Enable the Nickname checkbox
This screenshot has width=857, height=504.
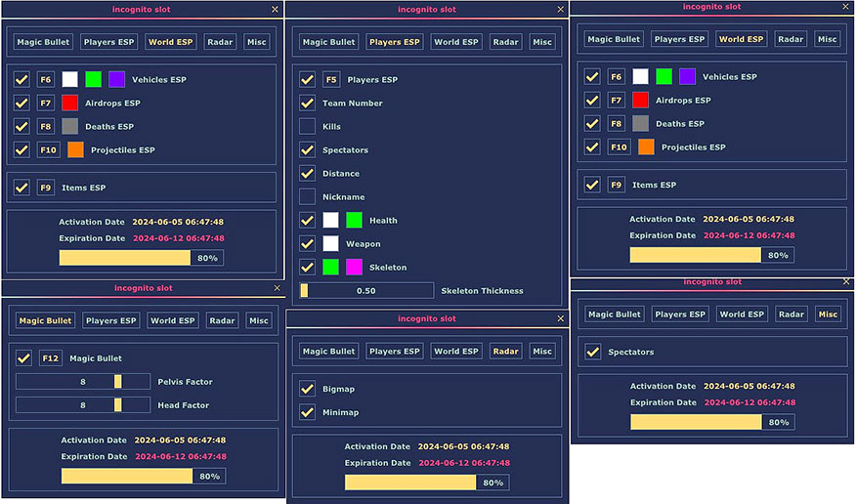coord(307,197)
